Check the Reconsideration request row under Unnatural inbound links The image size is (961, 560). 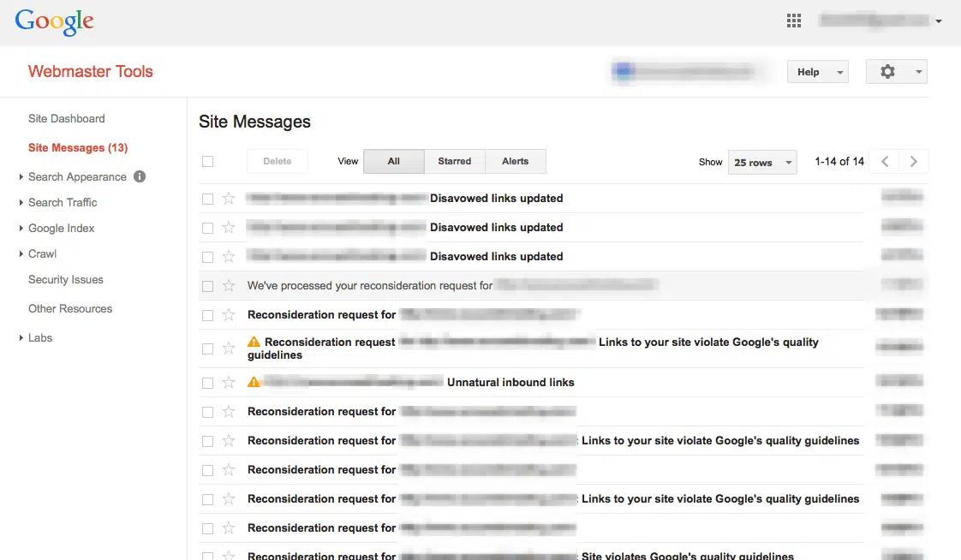[x=208, y=412]
